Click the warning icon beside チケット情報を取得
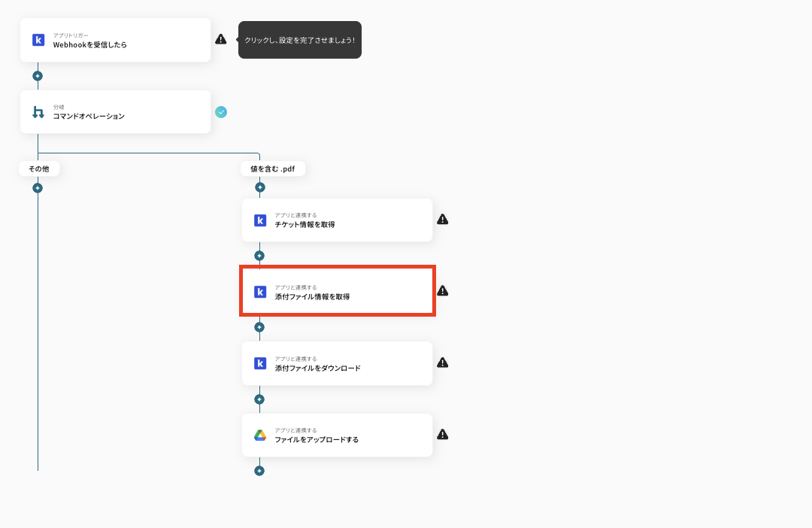 442,220
